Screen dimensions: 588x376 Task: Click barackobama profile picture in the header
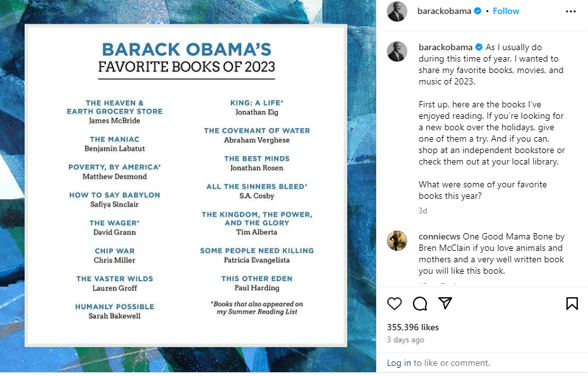(x=396, y=11)
